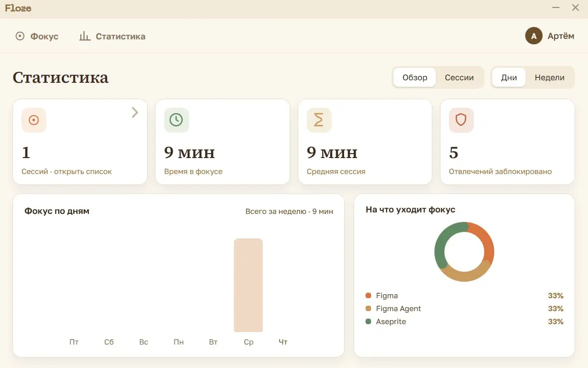Click the Отвлечений заблокировано label

pos(500,172)
